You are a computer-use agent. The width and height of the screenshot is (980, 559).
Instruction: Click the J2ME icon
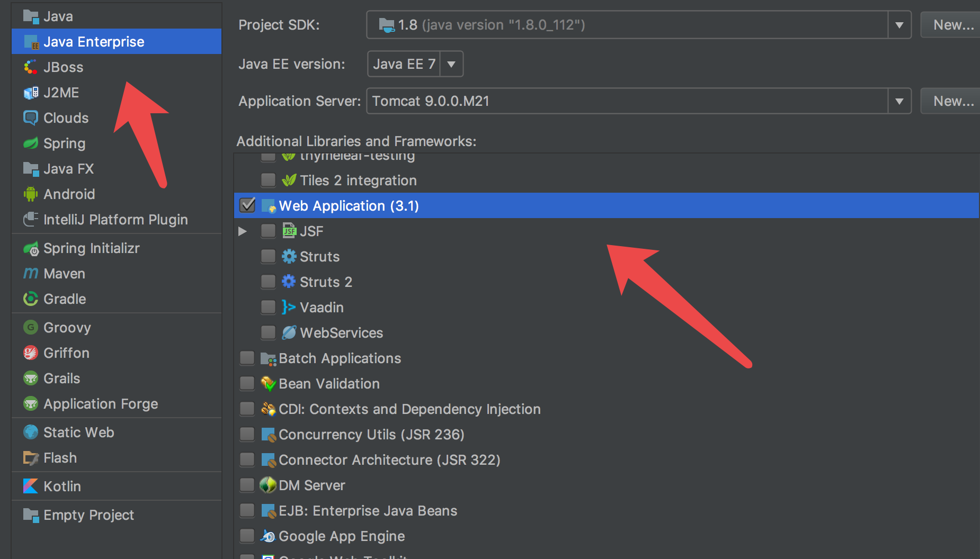tap(31, 93)
